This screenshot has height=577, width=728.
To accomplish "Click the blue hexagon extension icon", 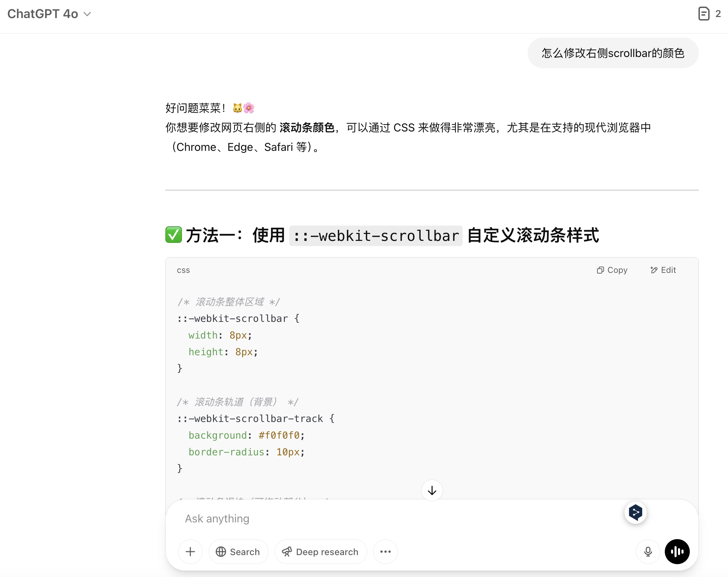I will [635, 512].
